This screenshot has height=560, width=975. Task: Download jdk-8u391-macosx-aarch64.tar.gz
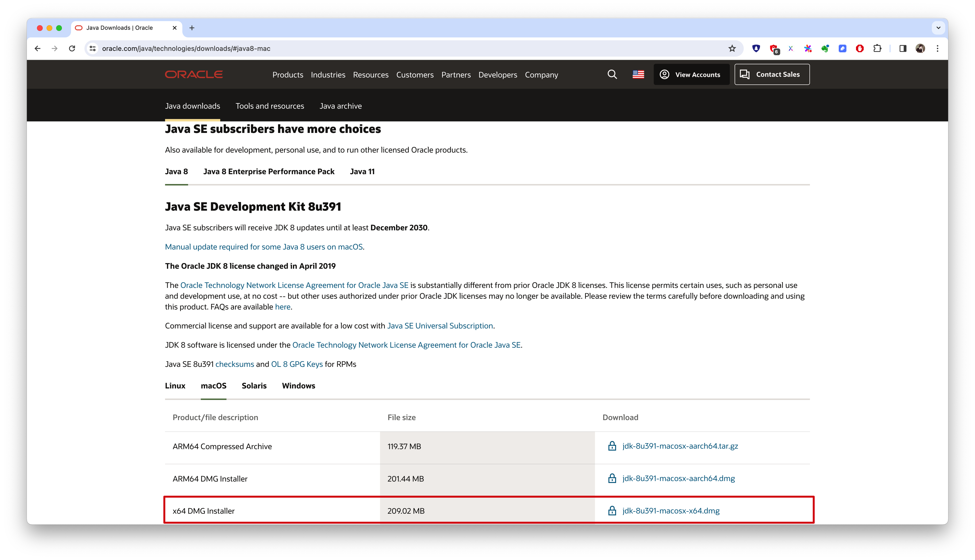click(x=680, y=446)
